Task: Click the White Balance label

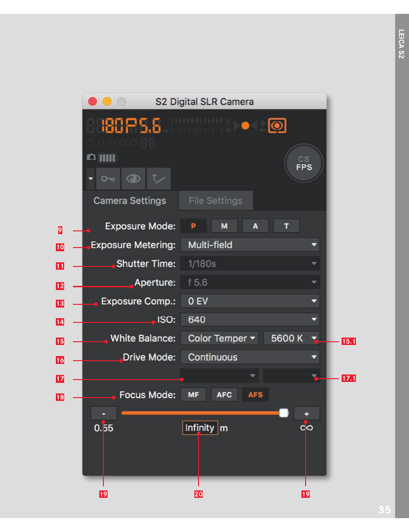Action: click(x=143, y=339)
